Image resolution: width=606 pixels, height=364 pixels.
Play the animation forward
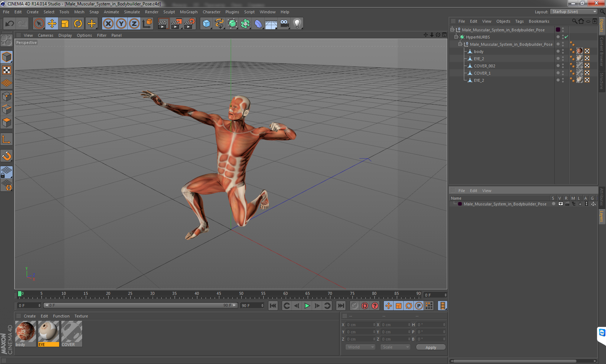[x=307, y=306]
